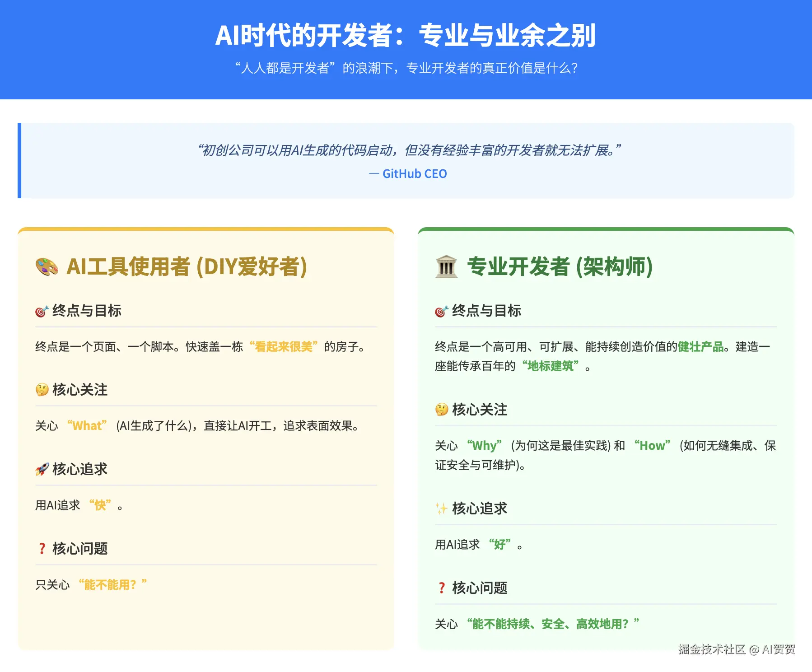Click the classical building emoji beside 专业开发者
This screenshot has height=672, width=812.
[446, 266]
